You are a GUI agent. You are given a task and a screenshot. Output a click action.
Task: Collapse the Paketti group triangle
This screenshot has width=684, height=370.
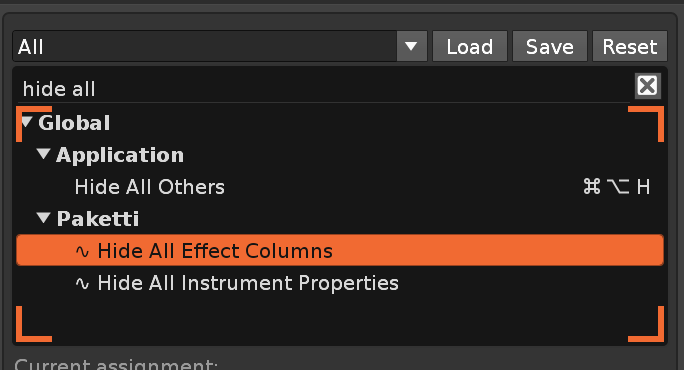coord(43,218)
